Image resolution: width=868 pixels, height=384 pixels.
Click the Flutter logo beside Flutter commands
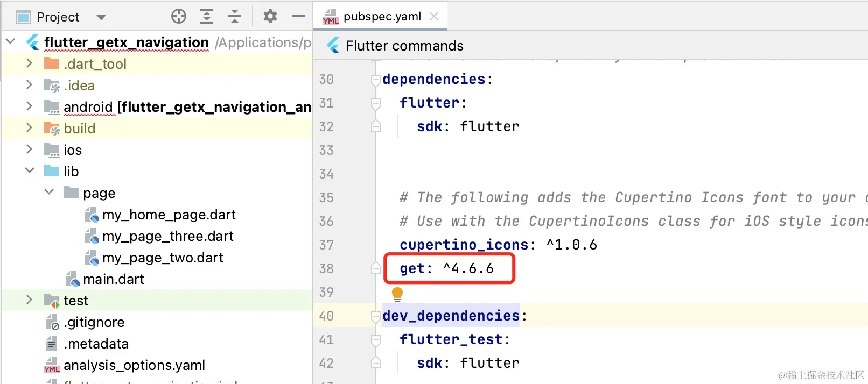333,46
